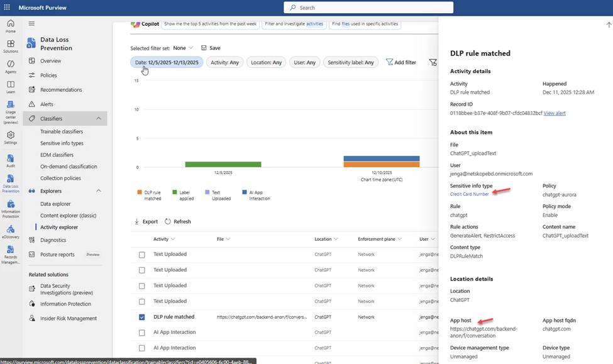Click the Add filter funnel icon
The image size is (613, 364).
tap(389, 62)
